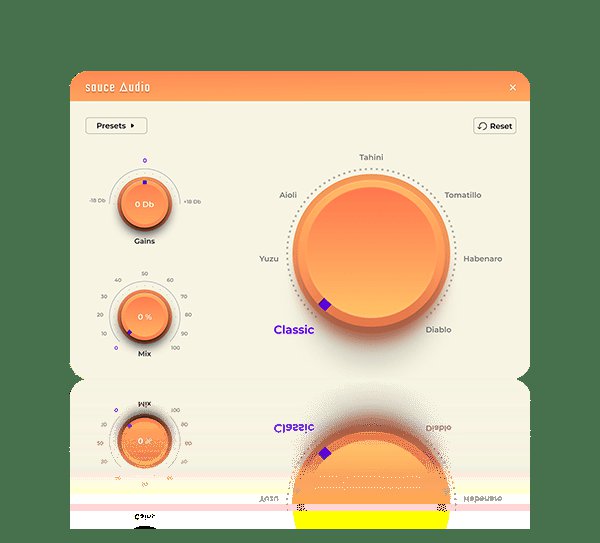Close the Sauce Audio plugin window
Screen dimensions: 600x543
513,88
